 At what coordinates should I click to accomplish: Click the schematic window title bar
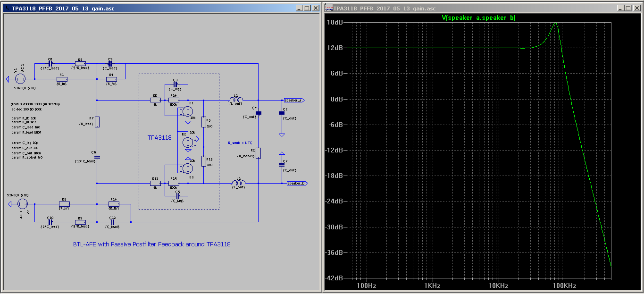pyautogui.click(x=142, y=8)
